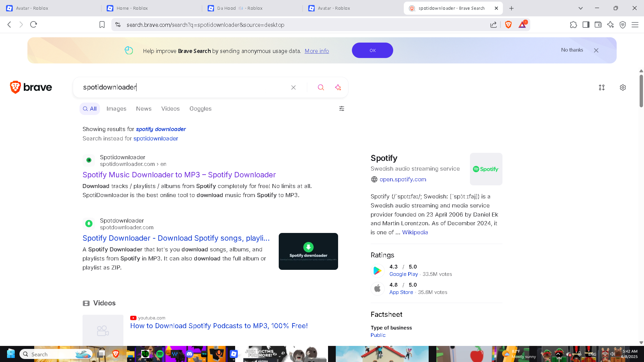This screenshot has width=644, height=362.
Task: Switch to Videos results tab
Action: coord(170,109)
